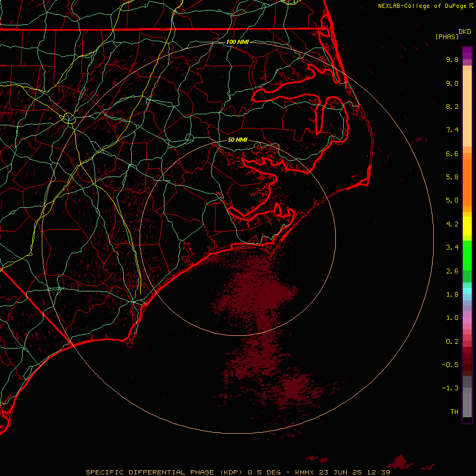
Task: Pick the pink band on the color scale
Action: click(x=467, y=321)
